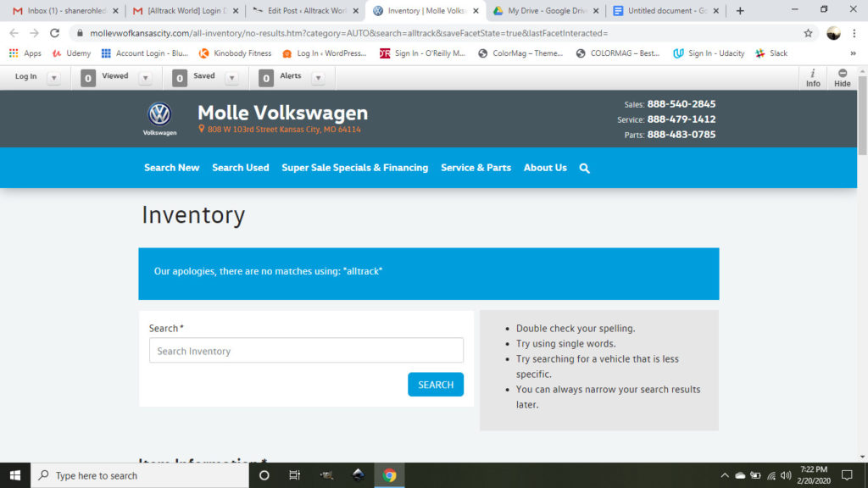Image resolution: width=868 pixels, height=488 pixels.
Task: Open the Kinobody Fitness bookmark
Action: (x=236, y=53)
